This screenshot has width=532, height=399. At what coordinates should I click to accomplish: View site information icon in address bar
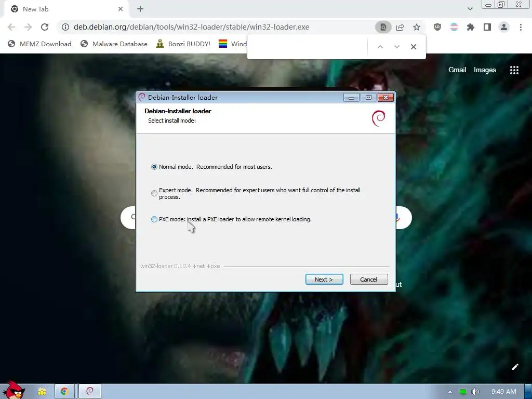click(x=65, y=27)
